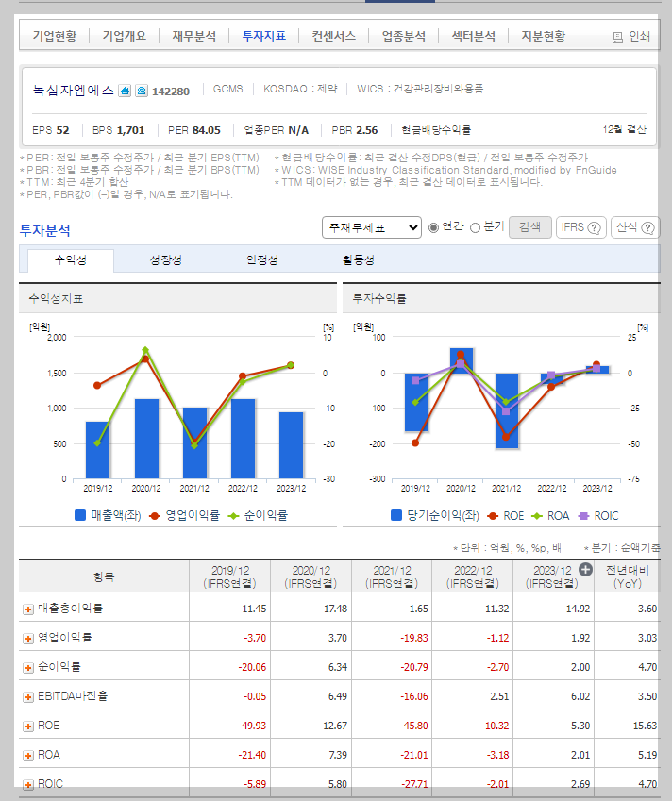
Task: Click the 2023/12 EBITDA마진율 value 6.02
Action: click(580, 696)
